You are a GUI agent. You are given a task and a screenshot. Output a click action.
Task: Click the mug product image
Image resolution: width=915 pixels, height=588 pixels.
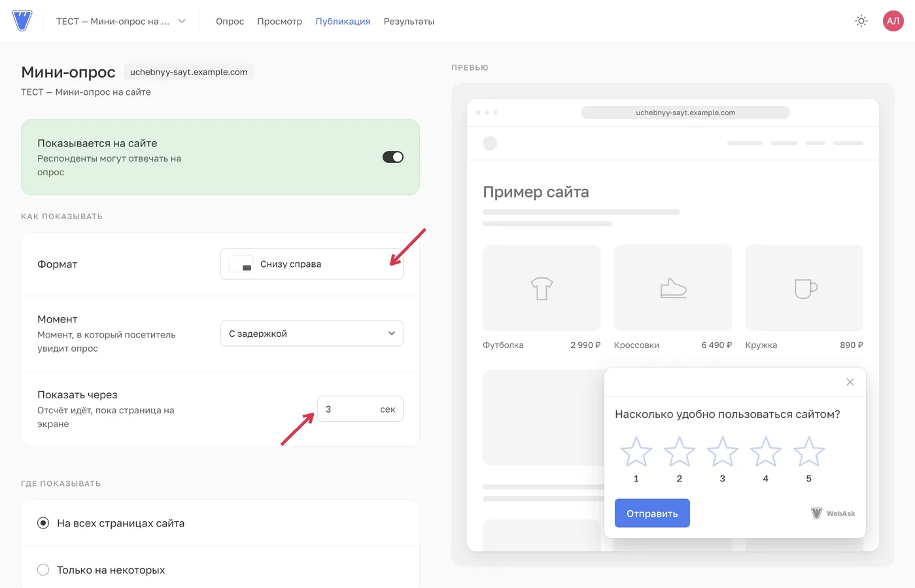(804, 288)
